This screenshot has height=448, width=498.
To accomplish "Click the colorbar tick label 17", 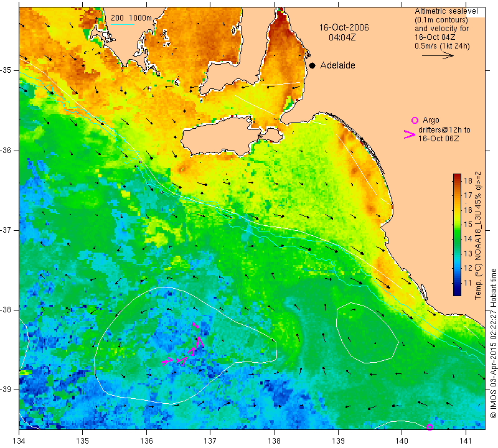I will tap(468, 195).
